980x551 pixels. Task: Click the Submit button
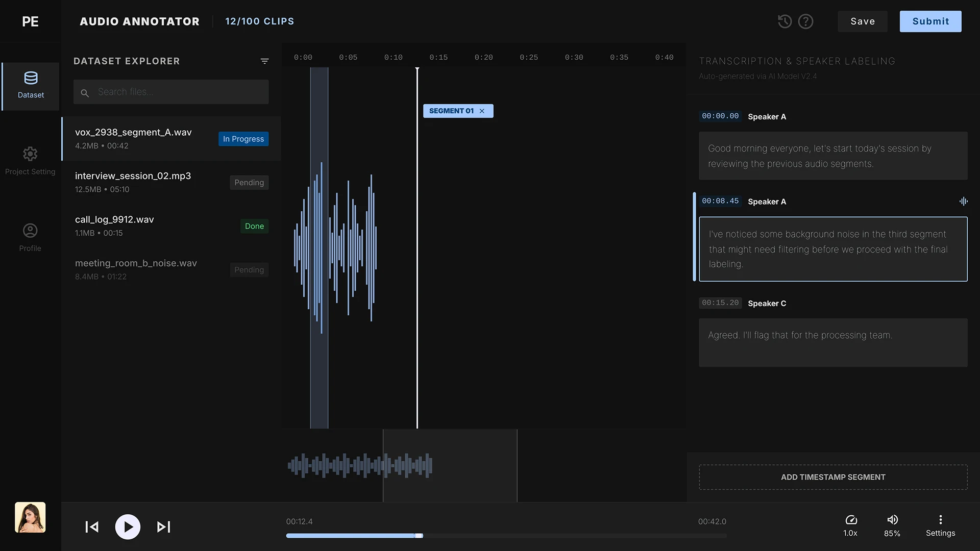(x=930, y=21)
